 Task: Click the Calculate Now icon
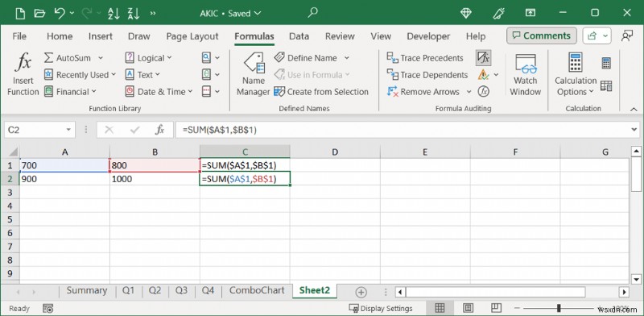click(x=606, y=63)
